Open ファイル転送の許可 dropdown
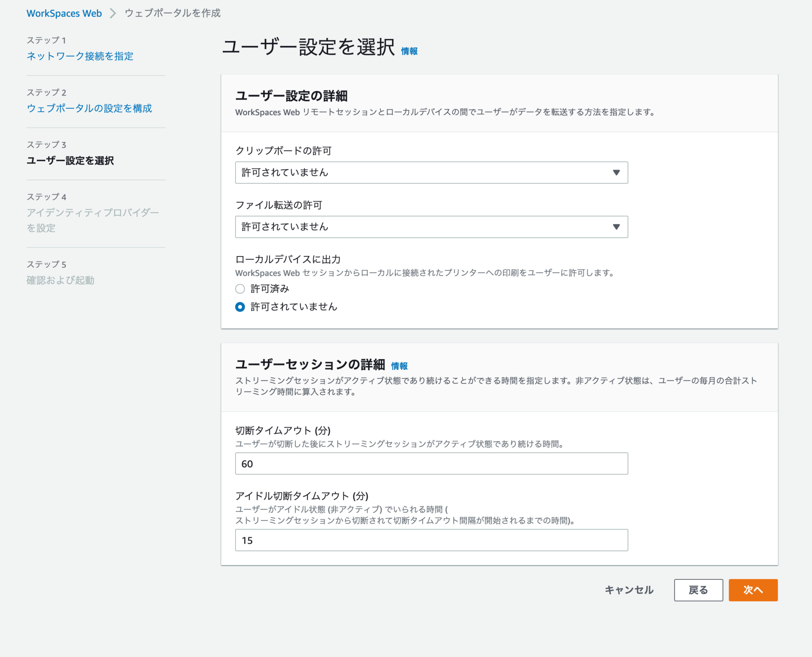Screen dimensions: 812x657 [431, 227]
